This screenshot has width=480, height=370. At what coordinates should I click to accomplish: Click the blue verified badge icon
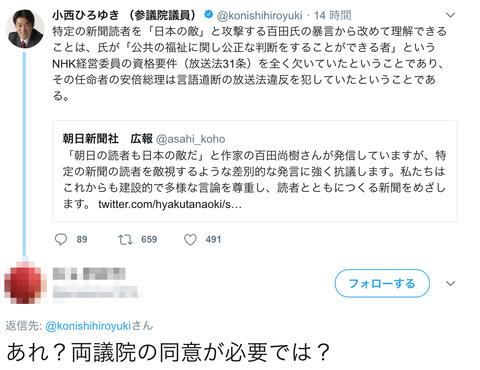tap(208, 14)
